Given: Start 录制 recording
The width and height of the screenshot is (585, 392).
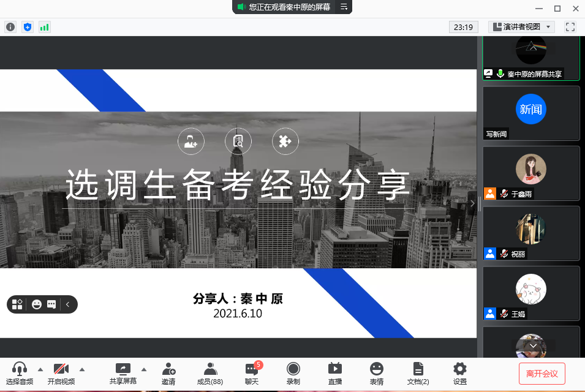Looking at the screenshot, I should [x=293, y=374].
